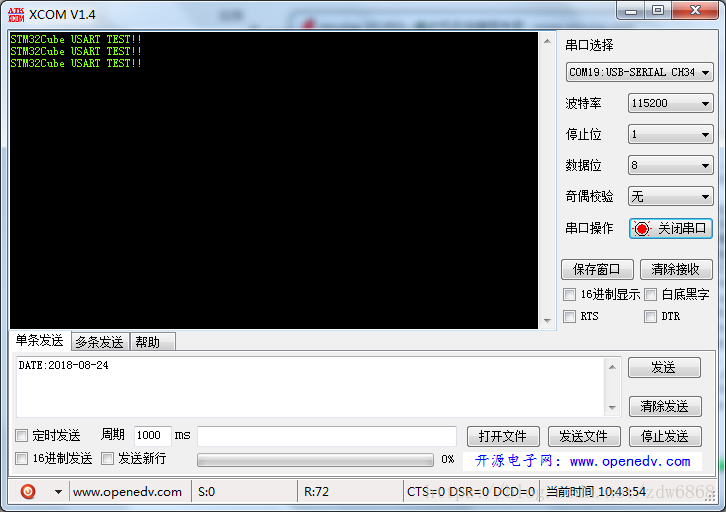Switch to the 多条发送 tab
Image resolution: width=726 pixels, height=512 pixels.
point(100,342)
